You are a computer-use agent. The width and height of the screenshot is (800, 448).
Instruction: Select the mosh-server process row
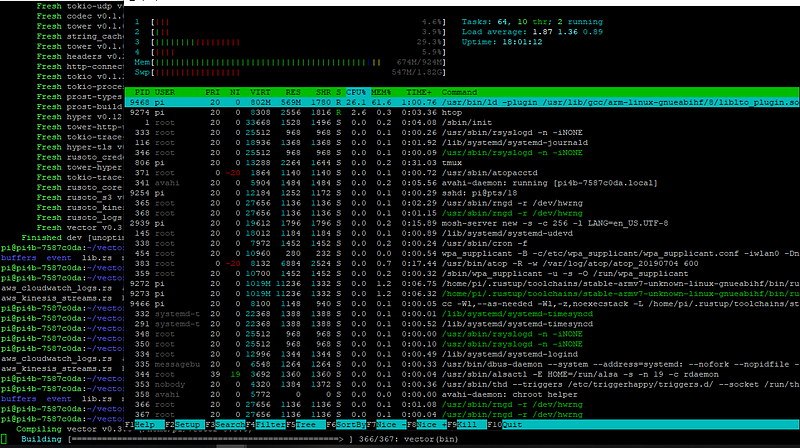point(462,223)
